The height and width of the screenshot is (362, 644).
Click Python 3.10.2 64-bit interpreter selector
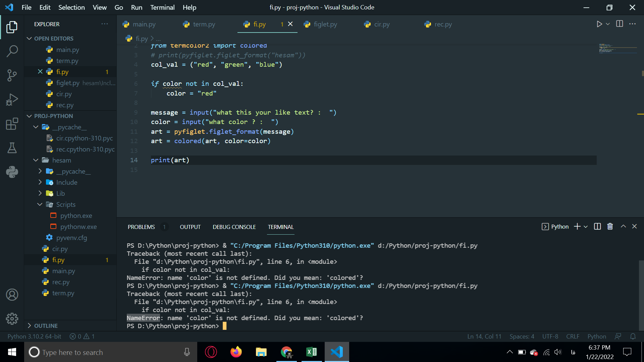pos(34,336)
